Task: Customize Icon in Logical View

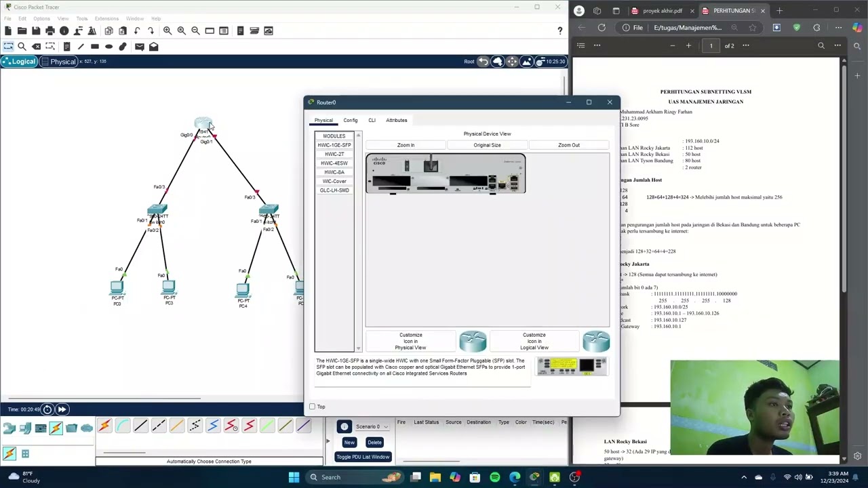Action: (x=534, y=341)
